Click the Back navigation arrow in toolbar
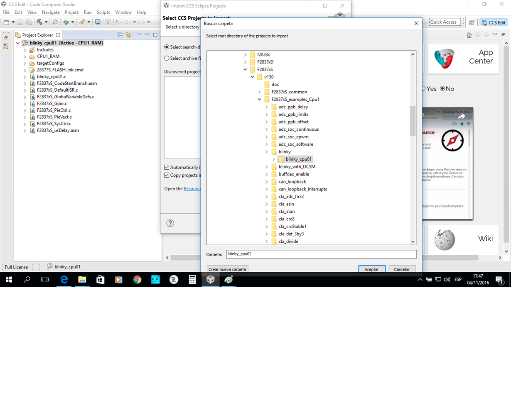 click(128, 22)
